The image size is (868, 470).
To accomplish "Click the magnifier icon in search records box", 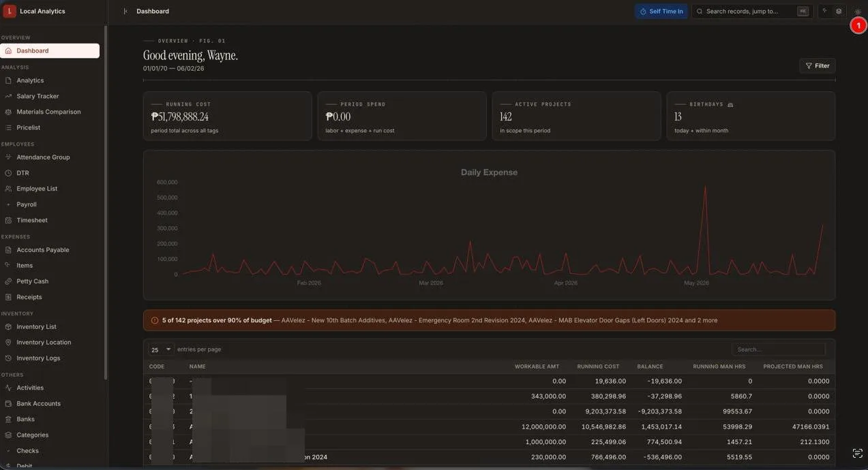I will pos(700,11).
